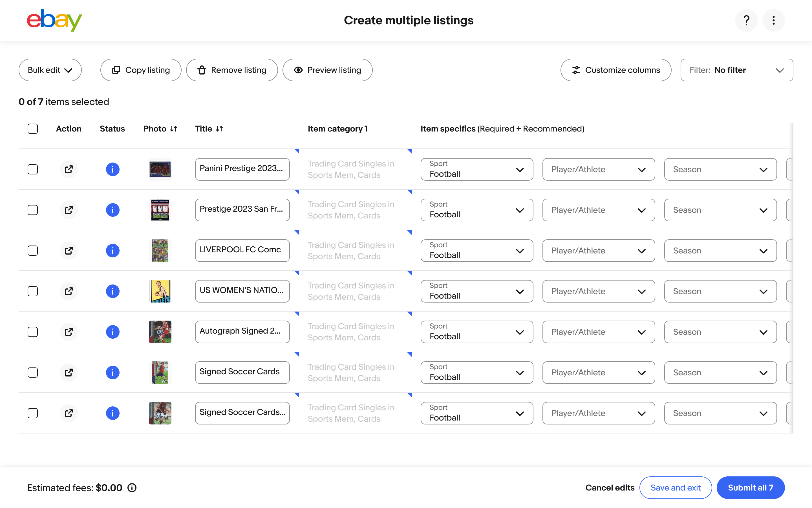Screen dimensions: 812x508
Task: Click the Estimated fees info icon
Action: (132, 487)
